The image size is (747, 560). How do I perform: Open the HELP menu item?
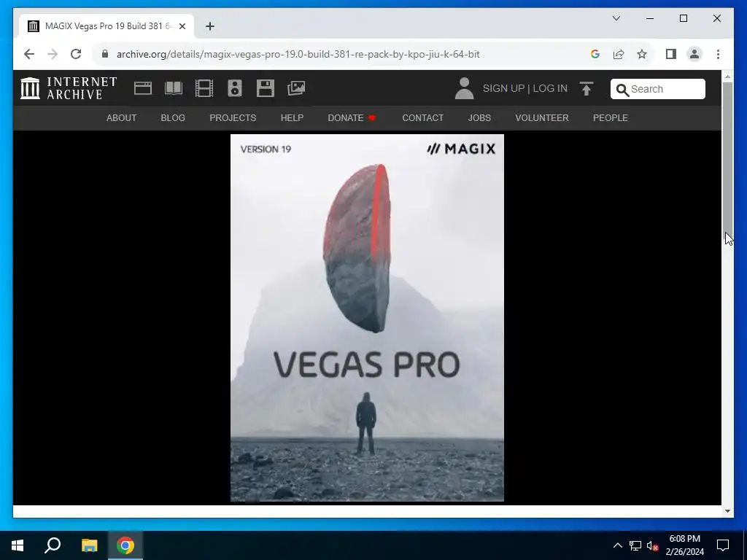pos(292,118)
